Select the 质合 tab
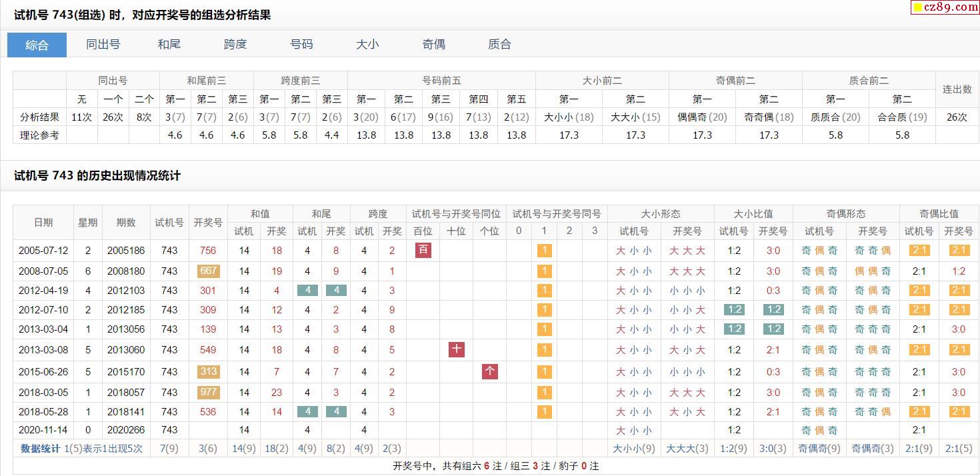Screen dimensions: 980x476 point(499,45)
